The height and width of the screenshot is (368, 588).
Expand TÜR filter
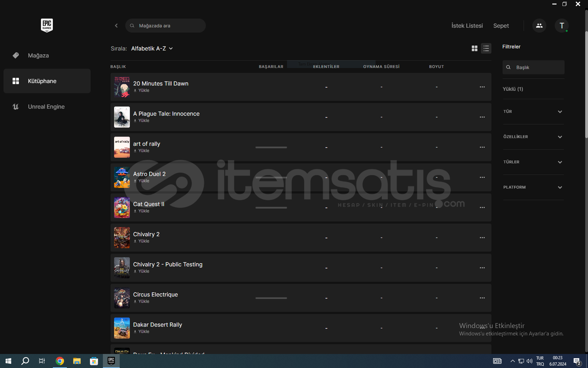533,111
